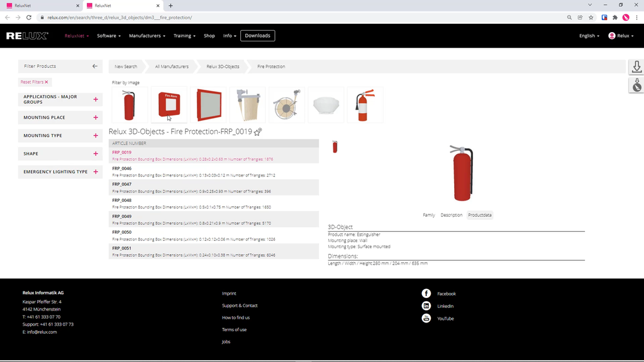Open Facebook icon in footer

[x=426, y=293]
